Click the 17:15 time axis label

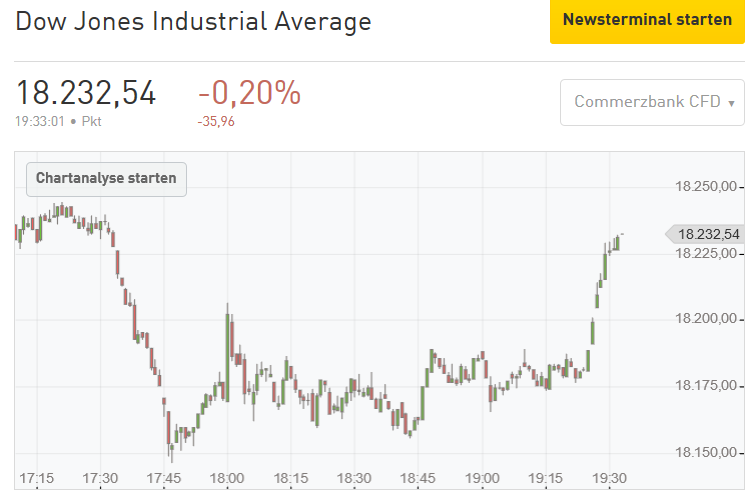(x=36, y=477)
